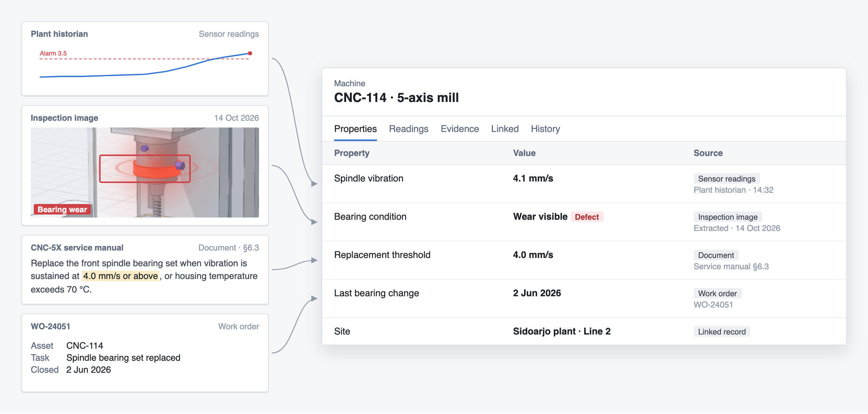Click the Document source tag
This screenshot has height=414, width=868.
pyautogui.click(x=716, y=255)
